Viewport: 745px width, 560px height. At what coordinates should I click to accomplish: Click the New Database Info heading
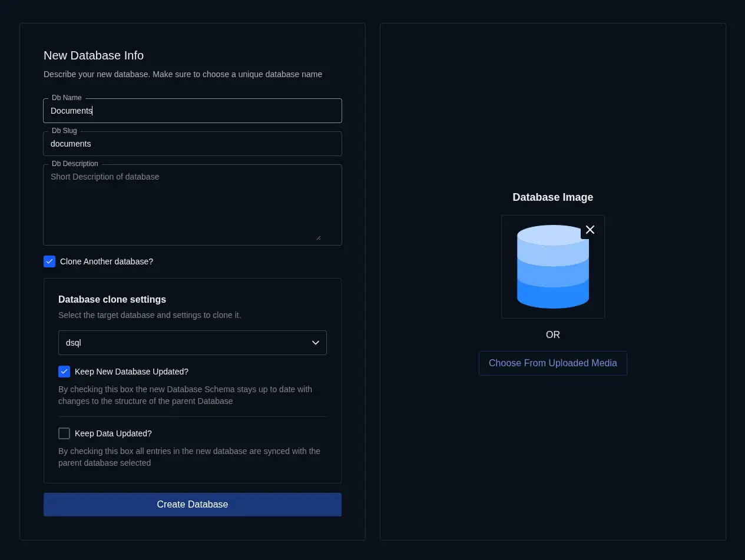[x=94, y=55]
